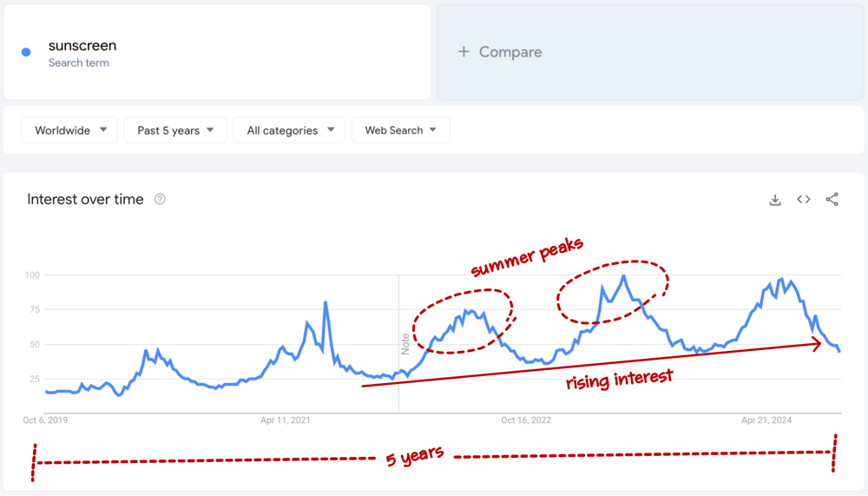Open the Worldwide region dropdown
Viewport: 868px width, 496px height.
pyautogui.click(x=69, y=130)
